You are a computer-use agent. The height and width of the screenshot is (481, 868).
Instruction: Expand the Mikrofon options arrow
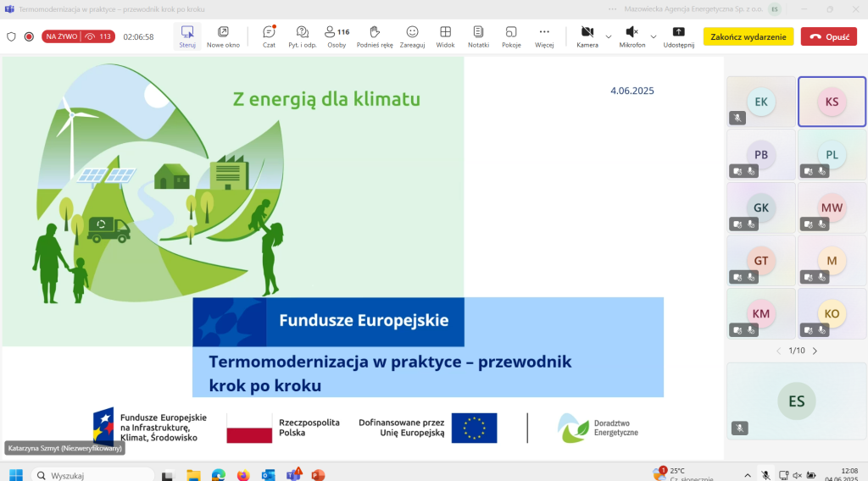[653, 36]
